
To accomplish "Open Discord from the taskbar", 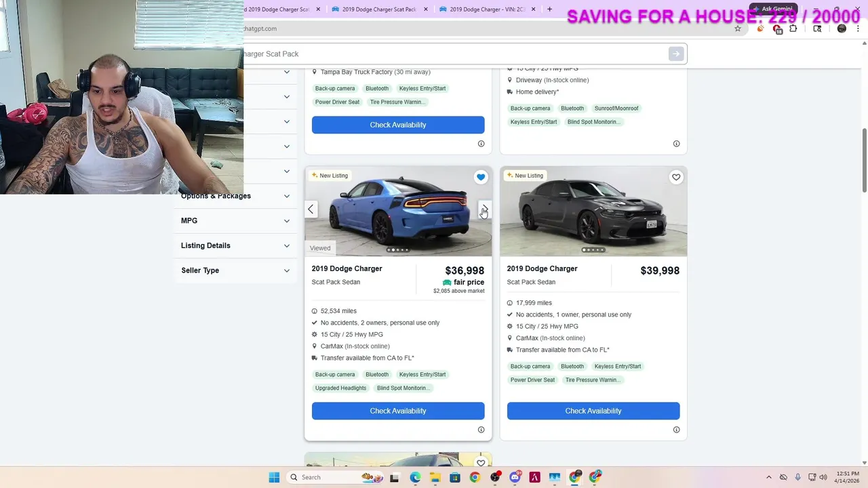I will coord(515,477).
